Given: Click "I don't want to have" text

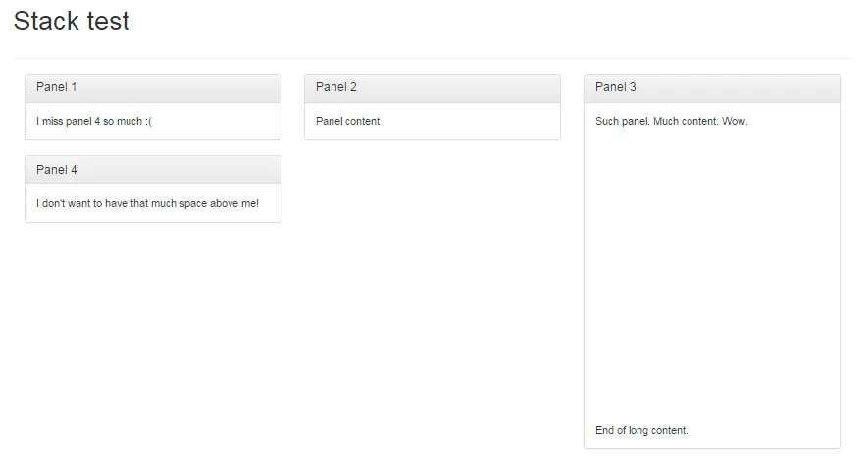Looking at the screenshot, I should click(x=81, y=204).
